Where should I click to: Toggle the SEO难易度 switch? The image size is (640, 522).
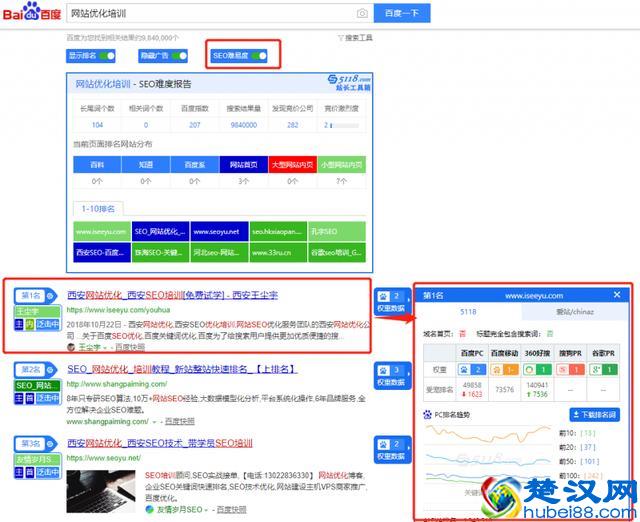[x=259, y=56]
